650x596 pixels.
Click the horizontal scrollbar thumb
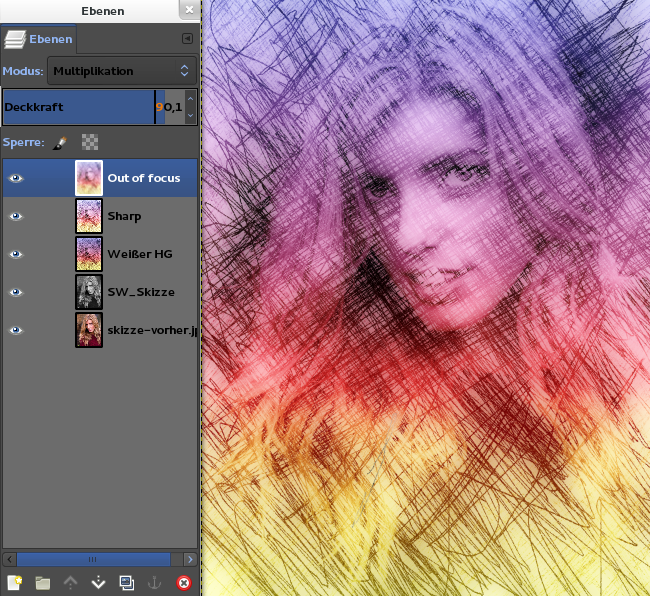[93, 560]
